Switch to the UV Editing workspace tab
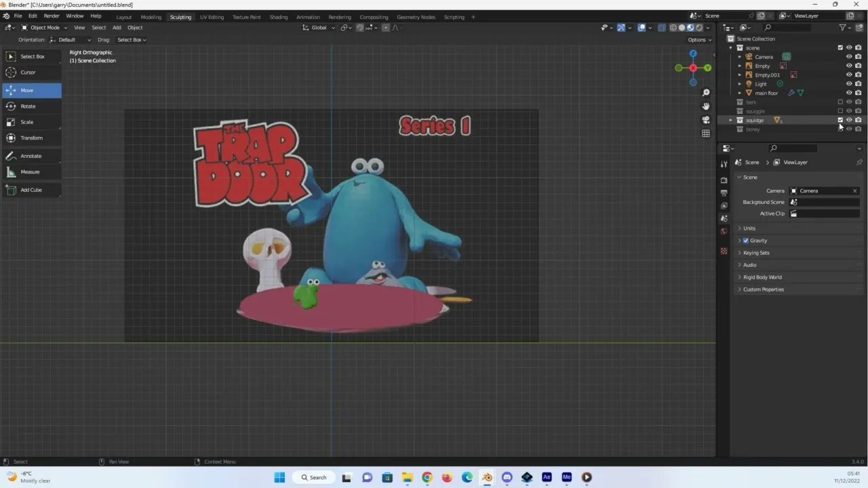 [x=212, y=17]
